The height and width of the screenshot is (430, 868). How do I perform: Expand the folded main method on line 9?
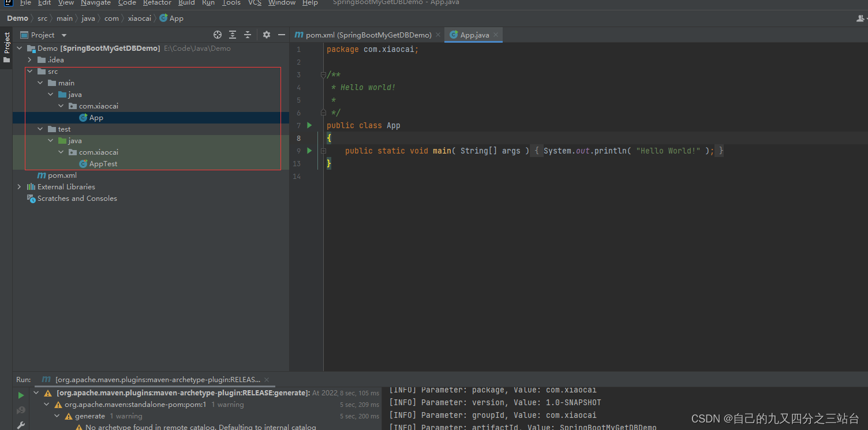[323, 151]
